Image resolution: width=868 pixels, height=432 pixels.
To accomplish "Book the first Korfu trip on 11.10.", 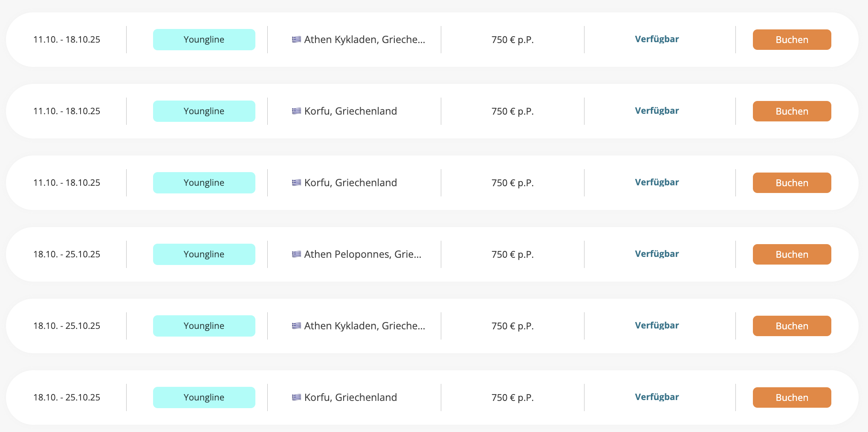I will (792, 111).
